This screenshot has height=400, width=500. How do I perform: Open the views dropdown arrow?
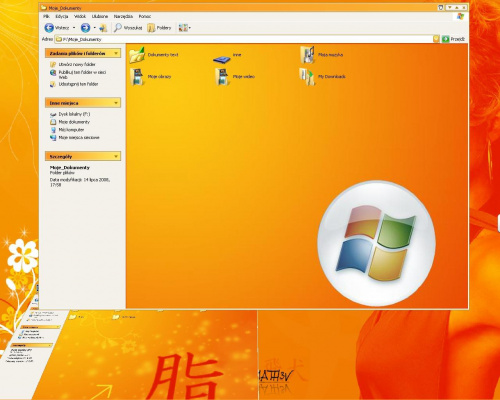click(x=190, y=28)
